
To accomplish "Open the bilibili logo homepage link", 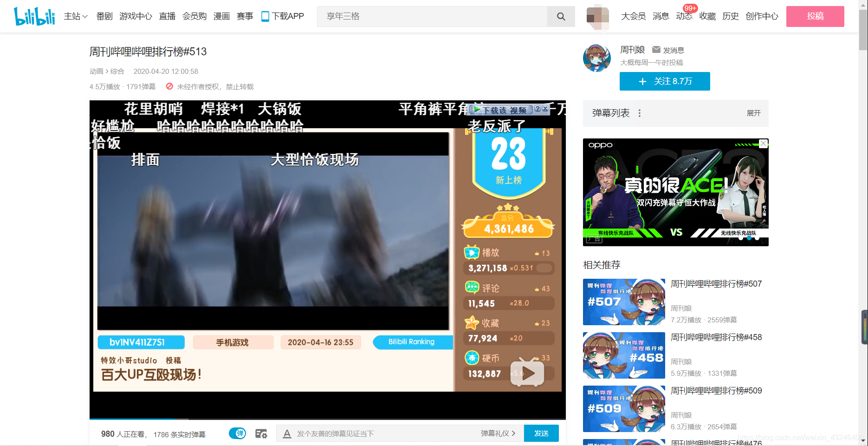I will pyautogui.click(x=34, y=16).
